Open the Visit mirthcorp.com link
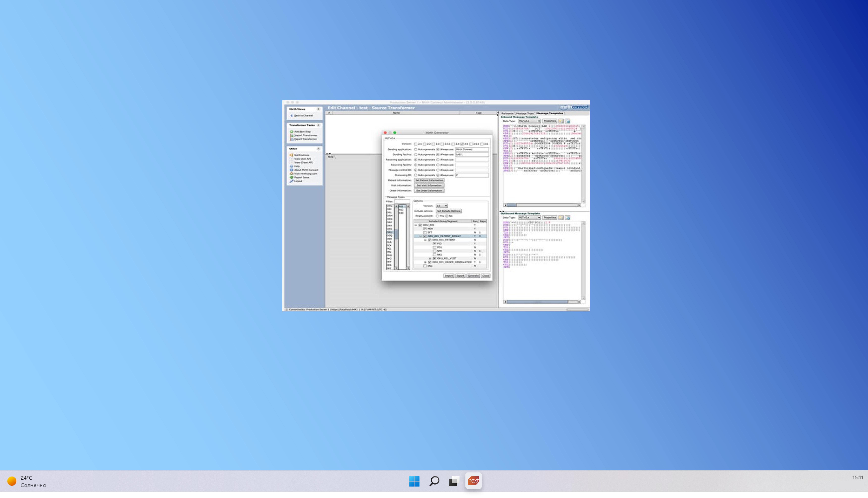Image resolution: width=868 pixels, height=498 pixels. click(x=305, y=174)
